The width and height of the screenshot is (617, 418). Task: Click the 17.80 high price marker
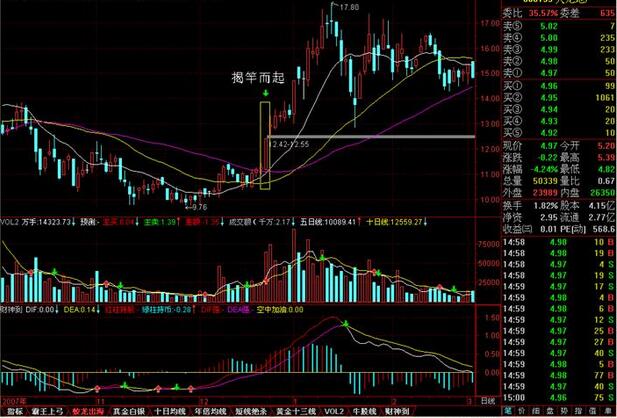coord(348,7)
